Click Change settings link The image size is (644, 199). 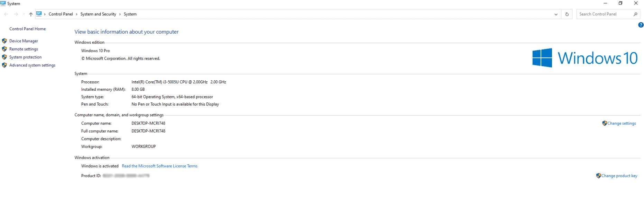[622, 123]
